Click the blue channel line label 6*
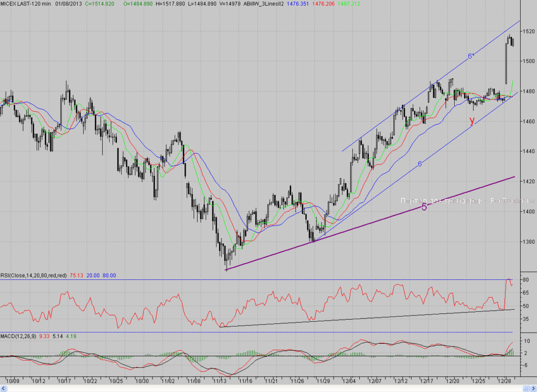This screenshot has height=392, width=537. pyautogui.click(x=471, y=56)
